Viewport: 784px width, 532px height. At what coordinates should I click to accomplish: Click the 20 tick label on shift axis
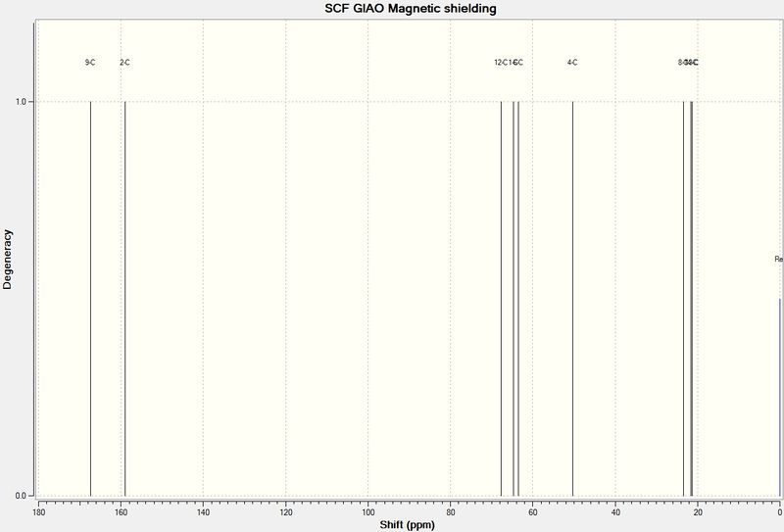[x=698, y=512]
